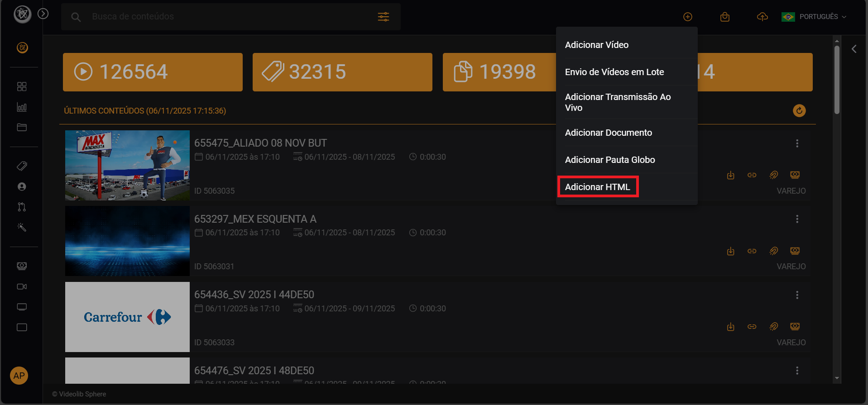Select Adicionar Vídeo menu item
This screenshot has width=868, height=405.
(627, 45)
